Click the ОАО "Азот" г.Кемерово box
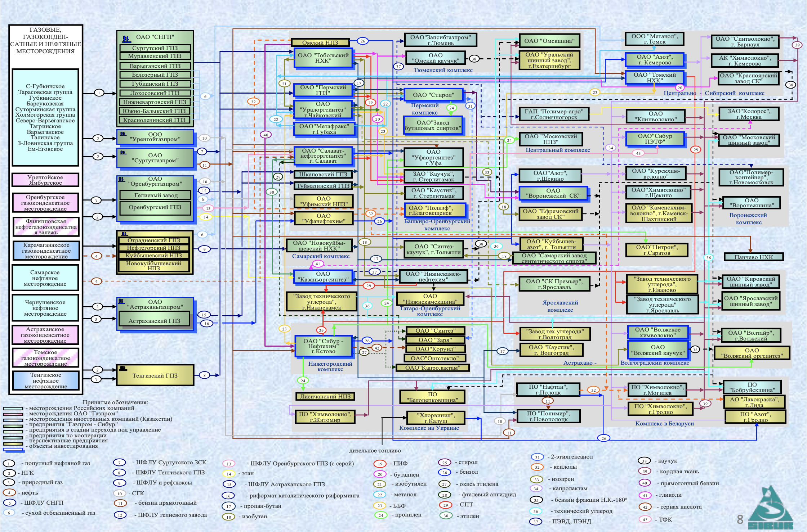Screen dimensions: 807x532 pos(655,60)
